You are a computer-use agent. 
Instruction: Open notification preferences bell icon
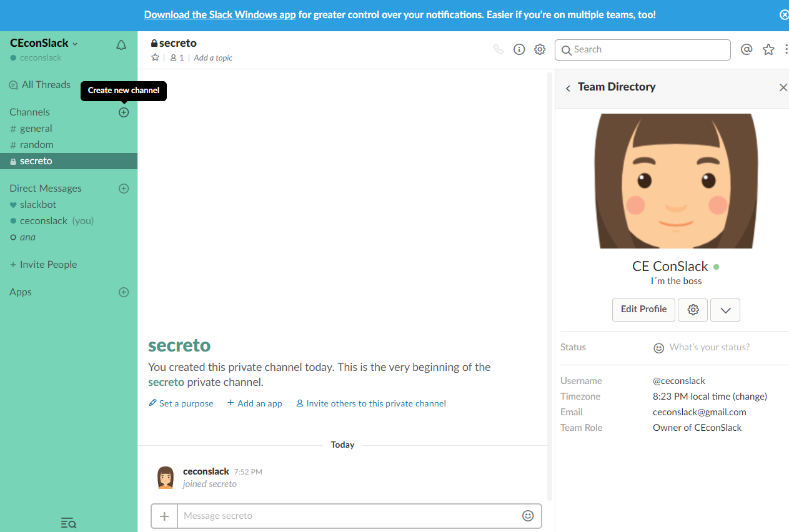[x=121, y=45]
